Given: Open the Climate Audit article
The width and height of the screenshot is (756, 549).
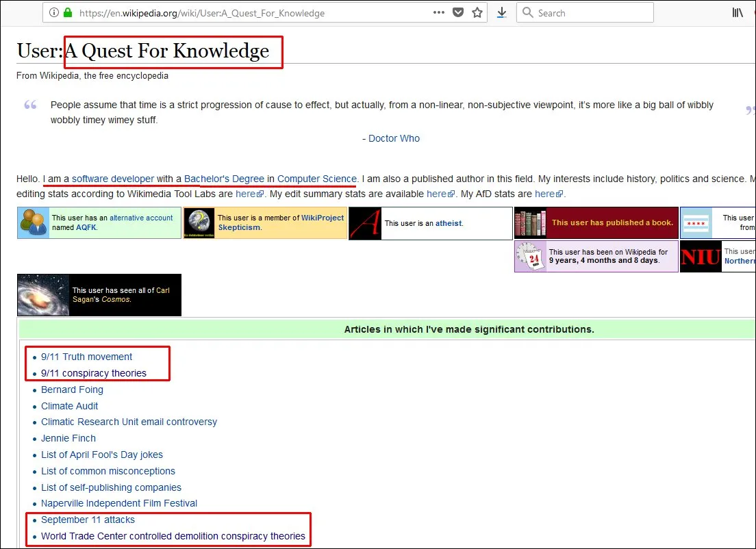Looking at the screenshot, I should click(x=69, y=406).
